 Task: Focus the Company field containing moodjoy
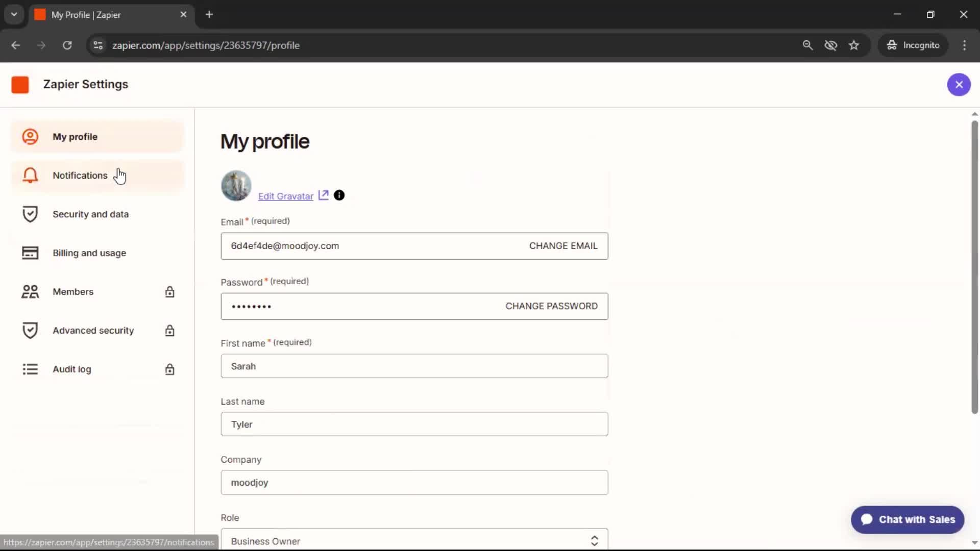tap(414, 483)
